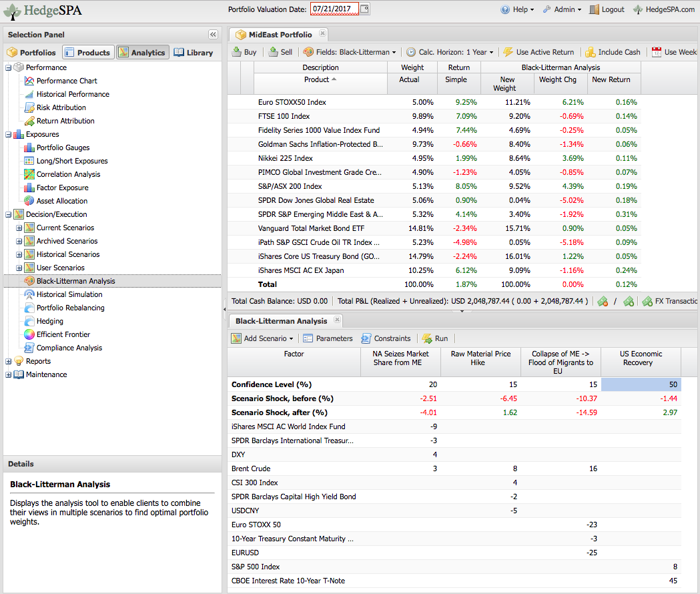700x594 pixels.
Task: Open the HedgeSPA.com link
Action: point(664,9)
